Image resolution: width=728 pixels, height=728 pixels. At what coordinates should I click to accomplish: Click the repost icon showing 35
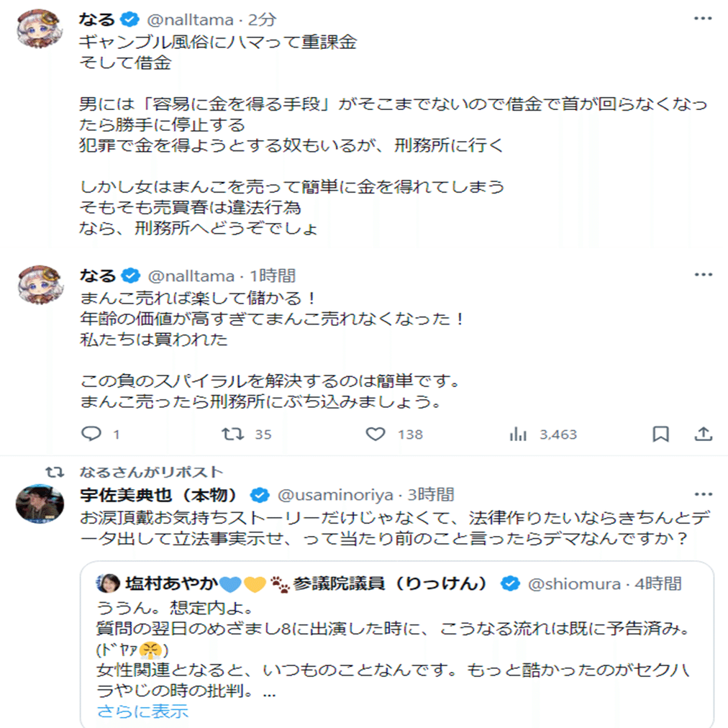tap(232, 434)
